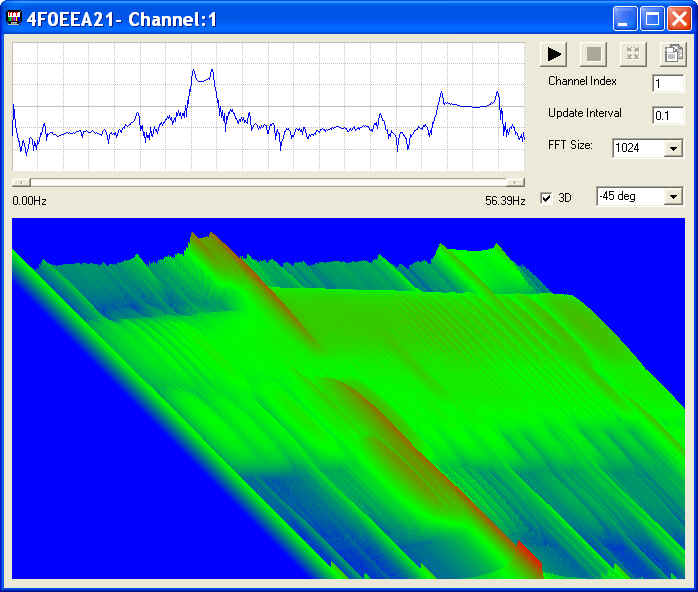The height and width of the screenshot is (592, 698).
Task: Click the horizontal frequency scrollbar track
Action: 268,182
